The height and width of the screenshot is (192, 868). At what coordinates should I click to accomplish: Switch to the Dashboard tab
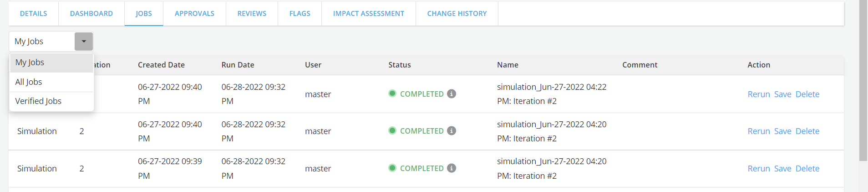pos(91,14)
